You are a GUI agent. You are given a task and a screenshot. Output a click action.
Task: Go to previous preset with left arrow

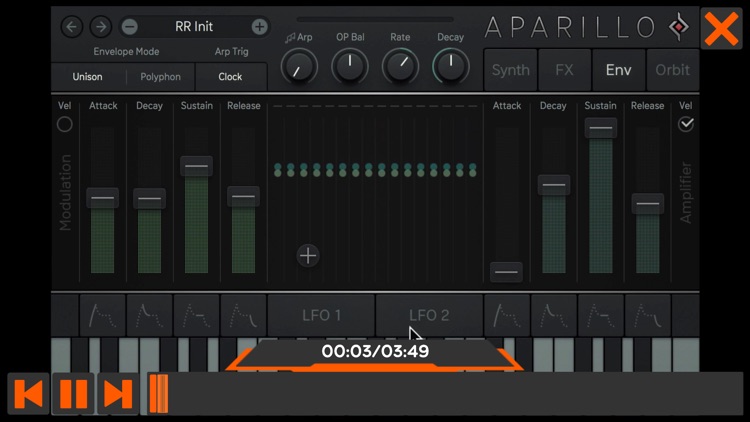point(72,27)
